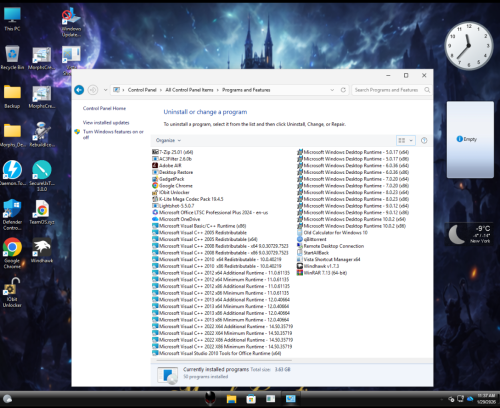Open the Organize dropdown menu
The image size is (500, 408).
pos(168,140)
